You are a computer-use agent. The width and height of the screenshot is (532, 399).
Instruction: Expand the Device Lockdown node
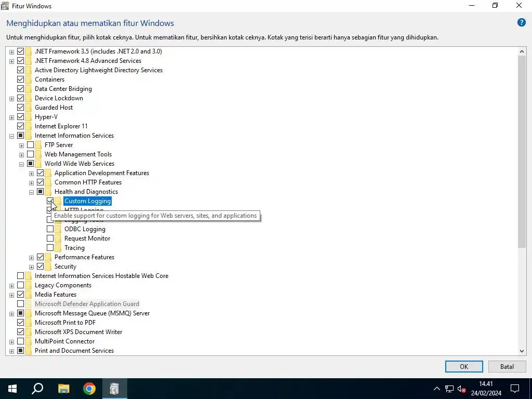[x=11, y=99]
